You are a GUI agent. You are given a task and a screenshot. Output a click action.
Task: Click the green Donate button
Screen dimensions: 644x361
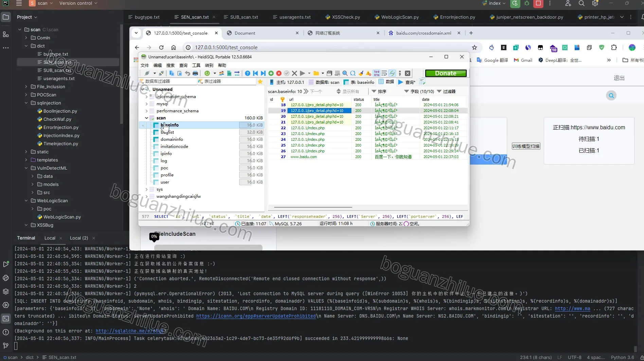(446, 73)
